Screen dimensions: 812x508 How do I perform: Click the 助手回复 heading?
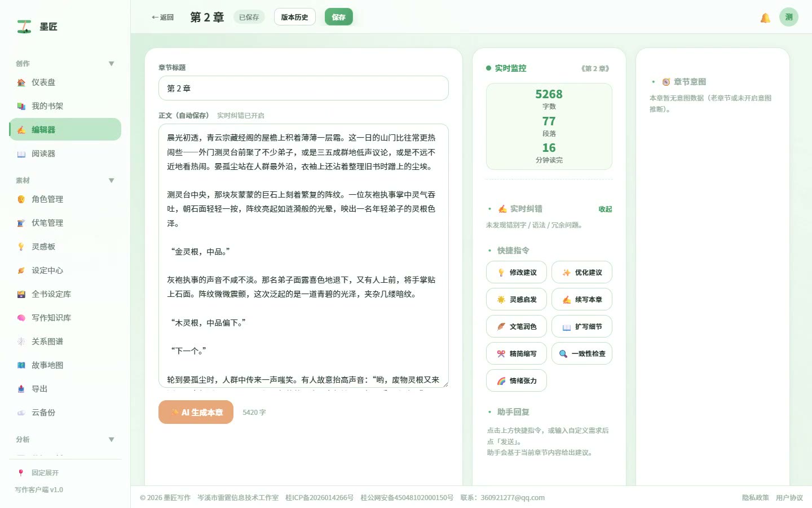513,412
